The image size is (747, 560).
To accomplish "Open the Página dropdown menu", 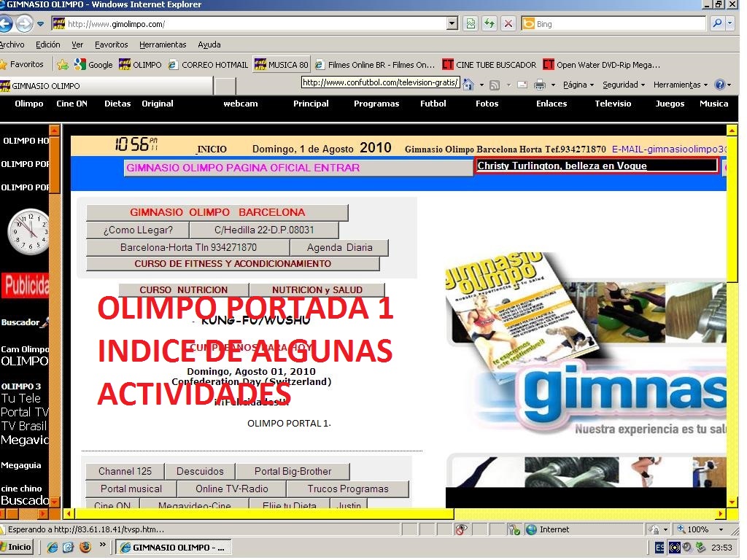I will click(578, 85).
